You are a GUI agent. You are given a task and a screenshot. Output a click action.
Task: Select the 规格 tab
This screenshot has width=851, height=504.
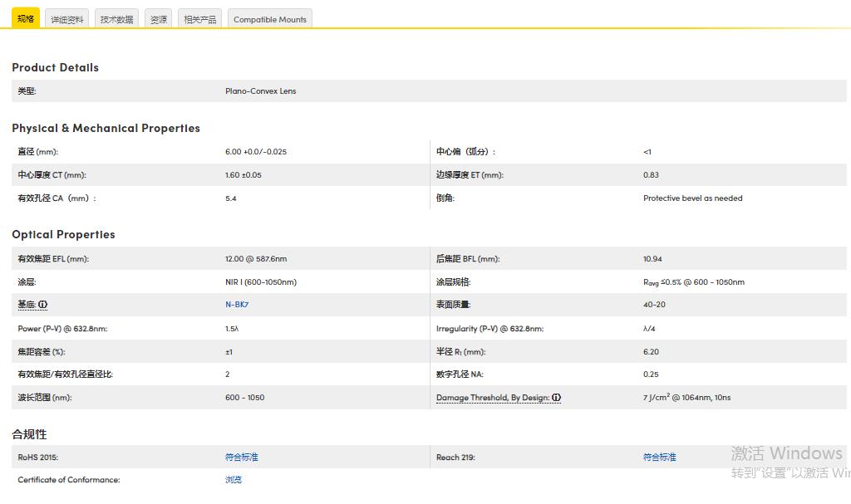click(26, 18)
